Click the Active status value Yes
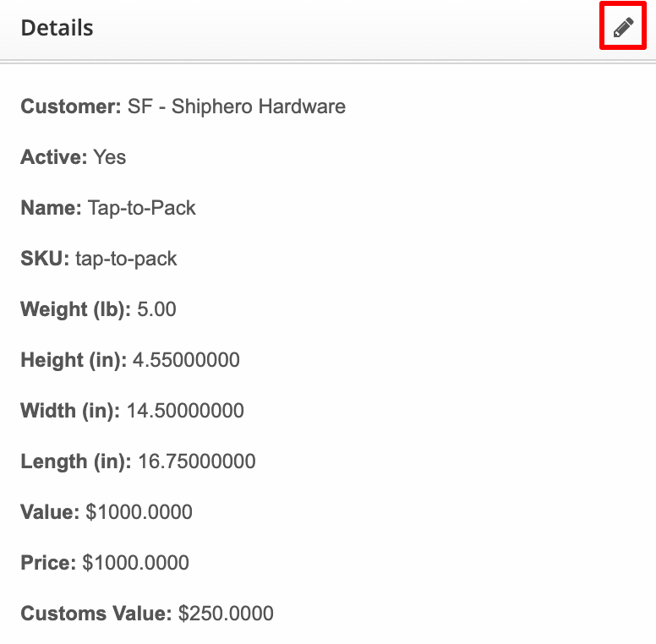656x644 pixels. pyautogui.click(x=110, y=157)
